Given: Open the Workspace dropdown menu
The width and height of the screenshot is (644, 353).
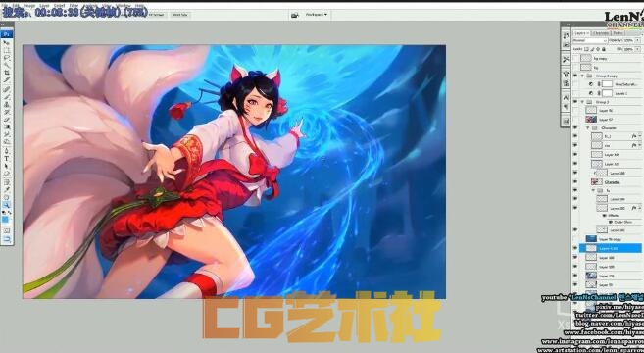Looking at the screenshot, I should 317,15.
